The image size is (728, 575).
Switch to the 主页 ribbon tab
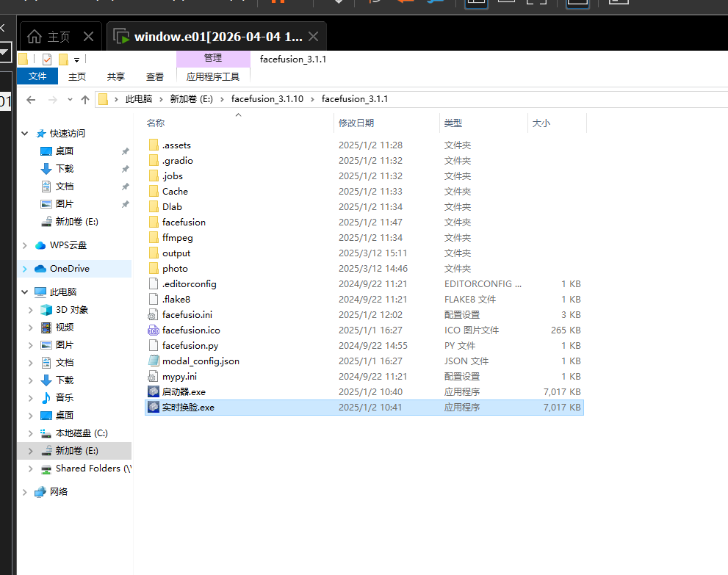tap(77, 76)
